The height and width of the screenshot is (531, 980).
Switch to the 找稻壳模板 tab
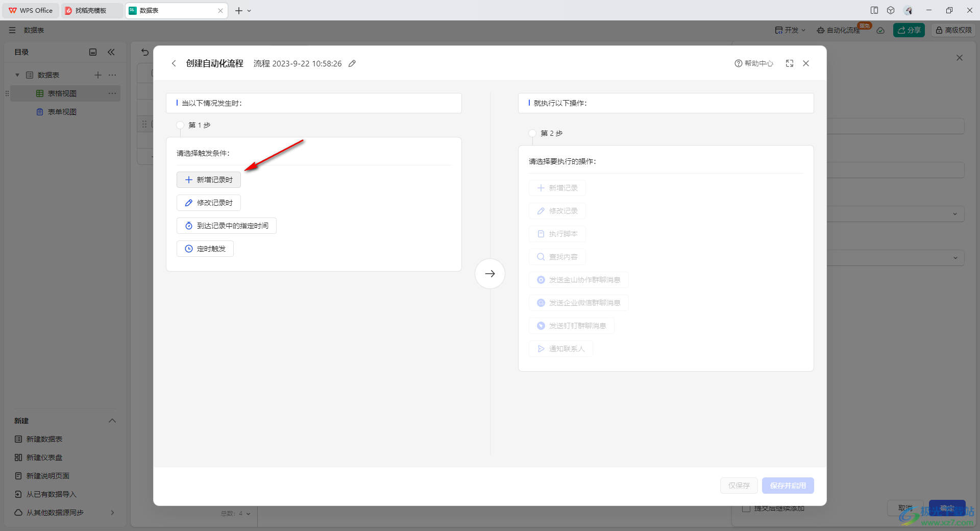[x=92, y=10]
